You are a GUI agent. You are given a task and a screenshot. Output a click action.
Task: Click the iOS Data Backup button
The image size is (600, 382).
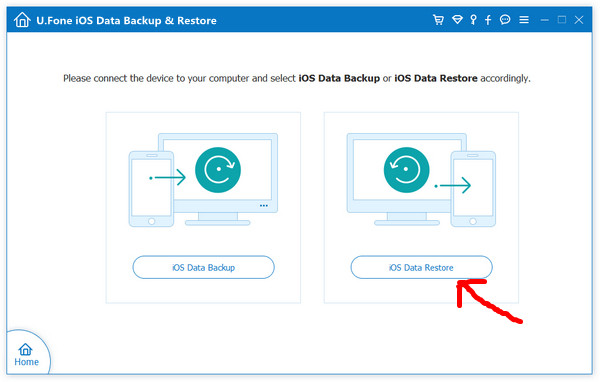204,267
